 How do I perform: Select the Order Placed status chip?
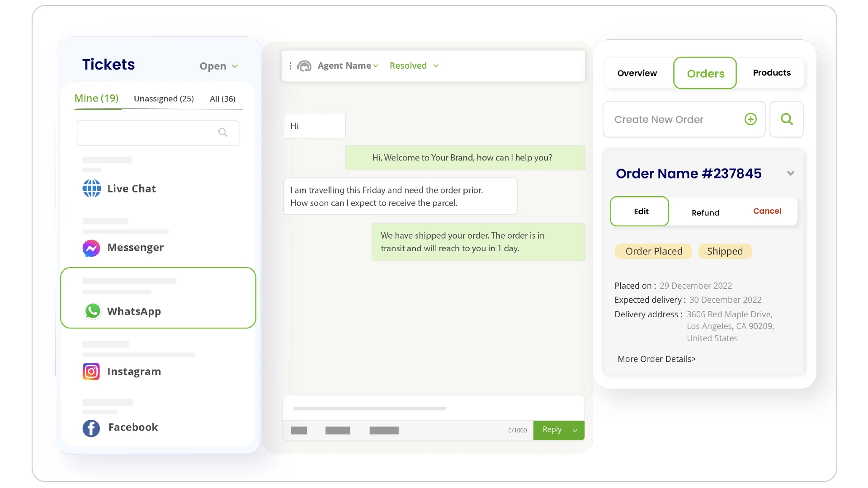tap(653, 251)
